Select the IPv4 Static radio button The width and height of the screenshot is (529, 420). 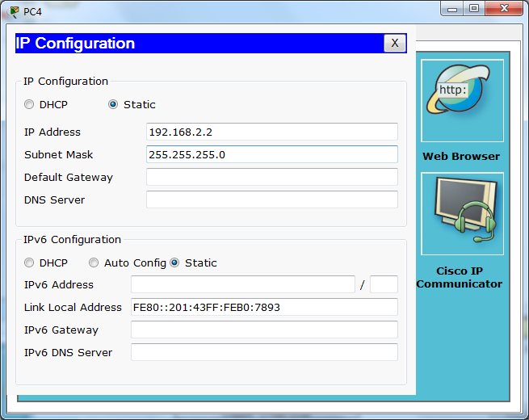tap(113, 104)
